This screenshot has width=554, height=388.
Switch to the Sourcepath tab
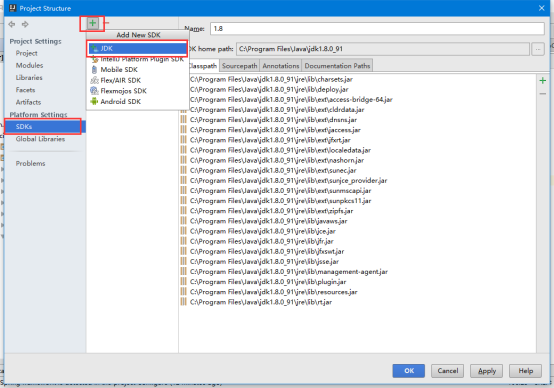coord(240,66)
